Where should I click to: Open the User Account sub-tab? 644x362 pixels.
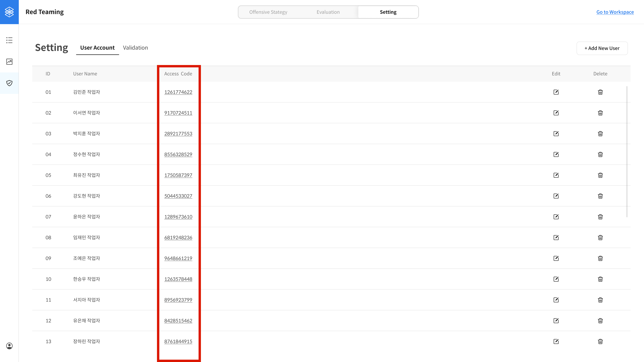[x=97, y=48]
